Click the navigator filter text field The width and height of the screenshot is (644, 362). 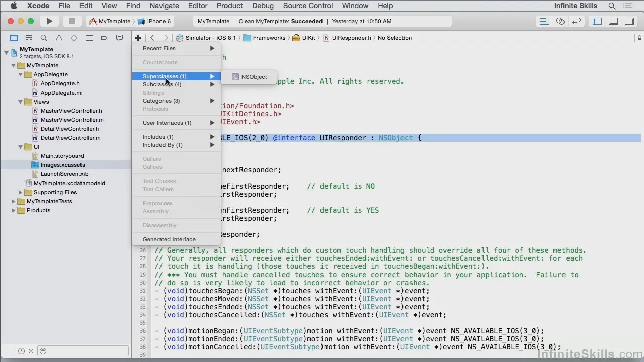83,351
